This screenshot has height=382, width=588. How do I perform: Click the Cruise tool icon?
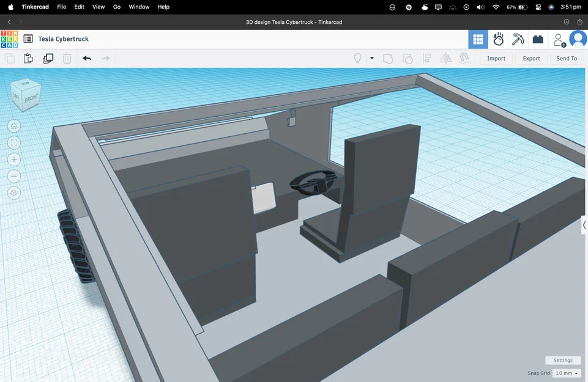click(x=464, y=59)
